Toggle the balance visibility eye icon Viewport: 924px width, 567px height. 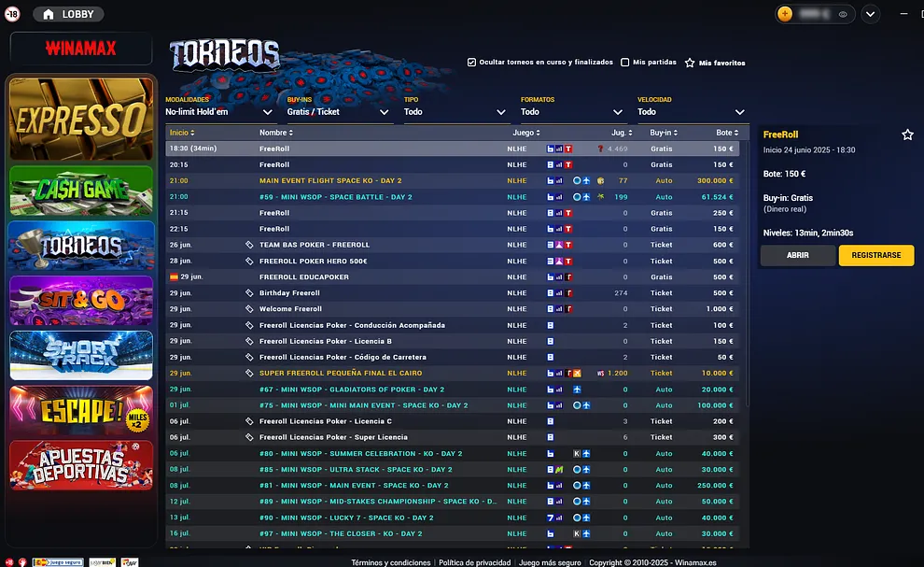(843, 14)
